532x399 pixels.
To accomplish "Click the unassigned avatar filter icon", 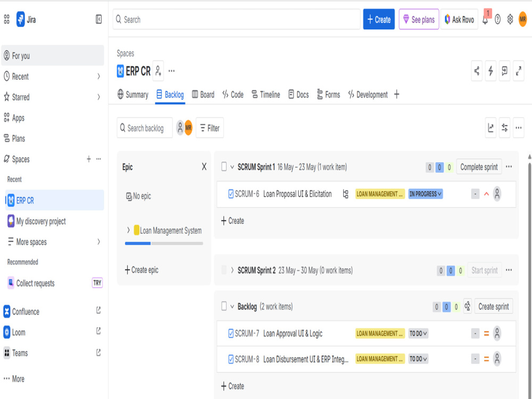I will coord(180,128).
